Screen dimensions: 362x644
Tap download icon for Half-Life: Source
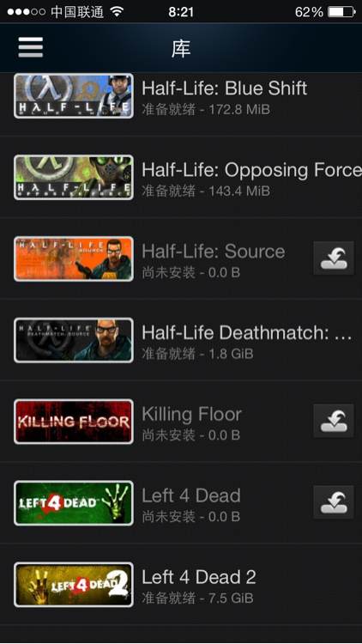click(334, 258)
